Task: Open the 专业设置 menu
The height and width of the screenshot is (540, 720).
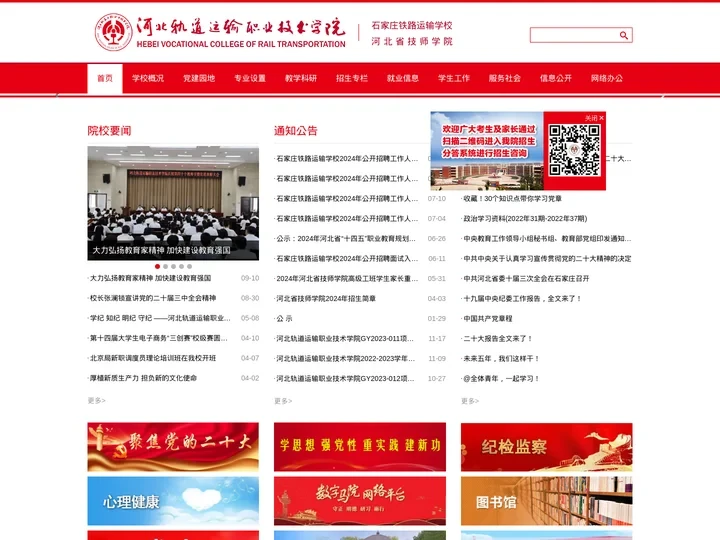Action: point(250,79)
